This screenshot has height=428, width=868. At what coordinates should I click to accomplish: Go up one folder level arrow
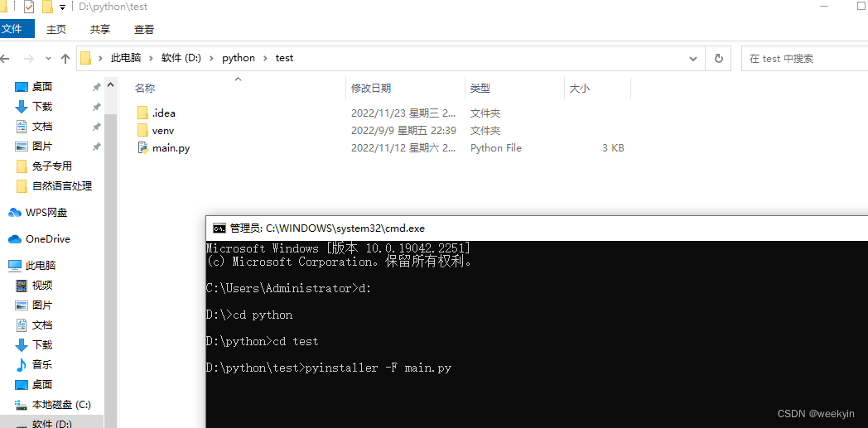(x=65, y=58)
